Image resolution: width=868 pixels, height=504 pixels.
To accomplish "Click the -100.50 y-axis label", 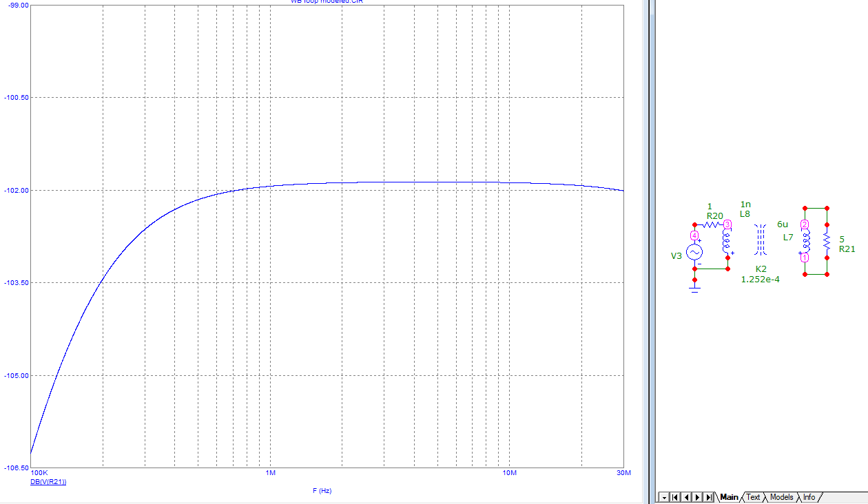I will [x=15, y=98].
